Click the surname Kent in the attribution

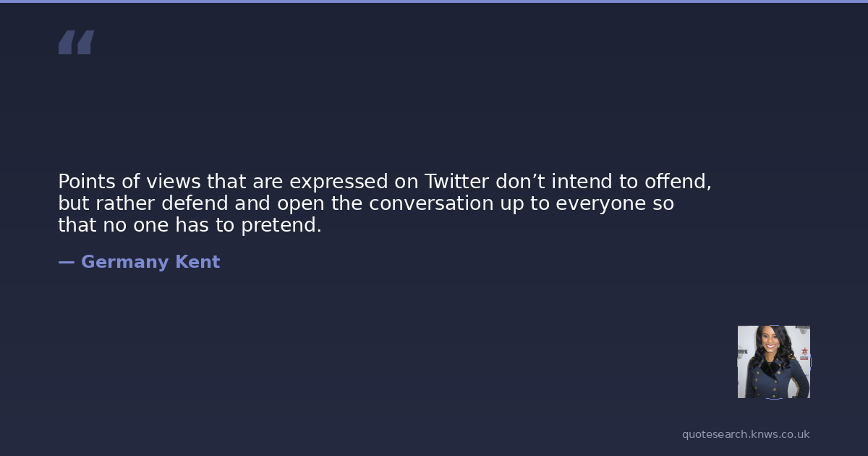[x=197, y=262]
